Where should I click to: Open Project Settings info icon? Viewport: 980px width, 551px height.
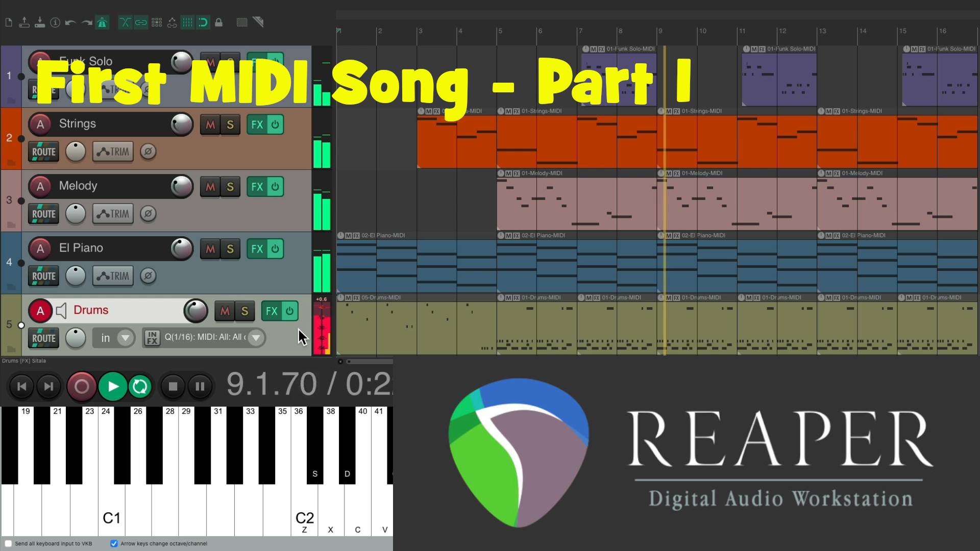(55, 22)
